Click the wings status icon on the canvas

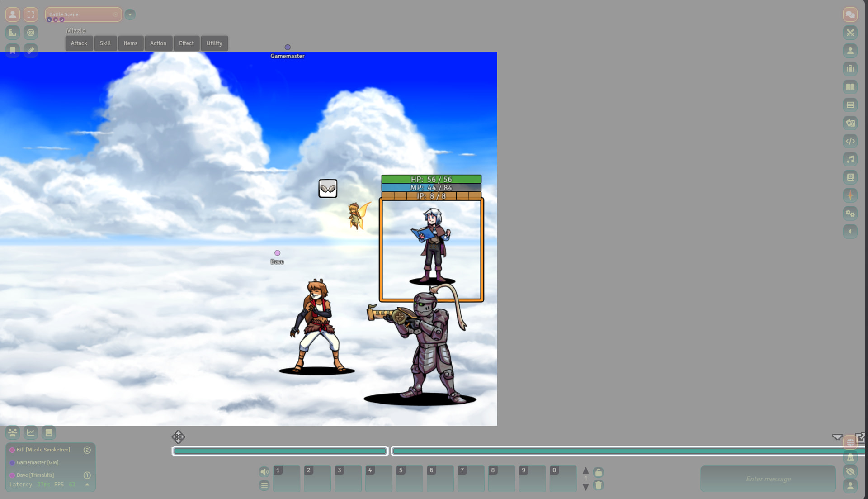point(328,188)
